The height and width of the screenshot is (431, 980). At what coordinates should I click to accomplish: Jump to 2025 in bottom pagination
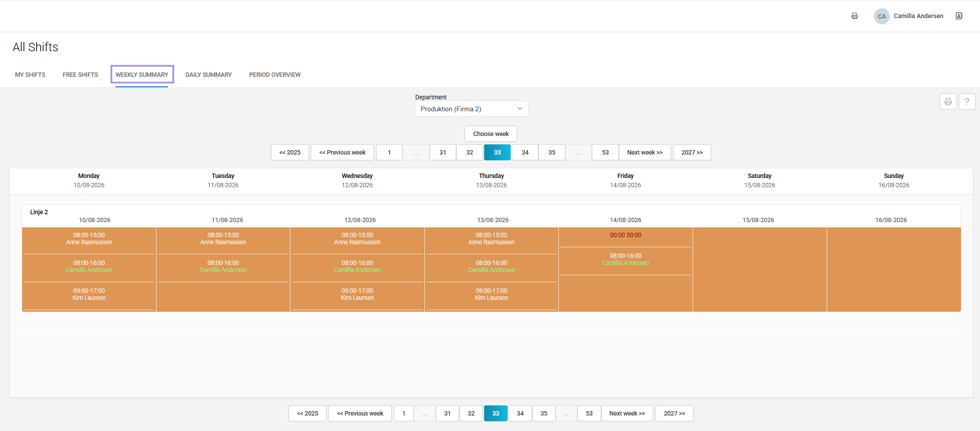tap(307, 413)
